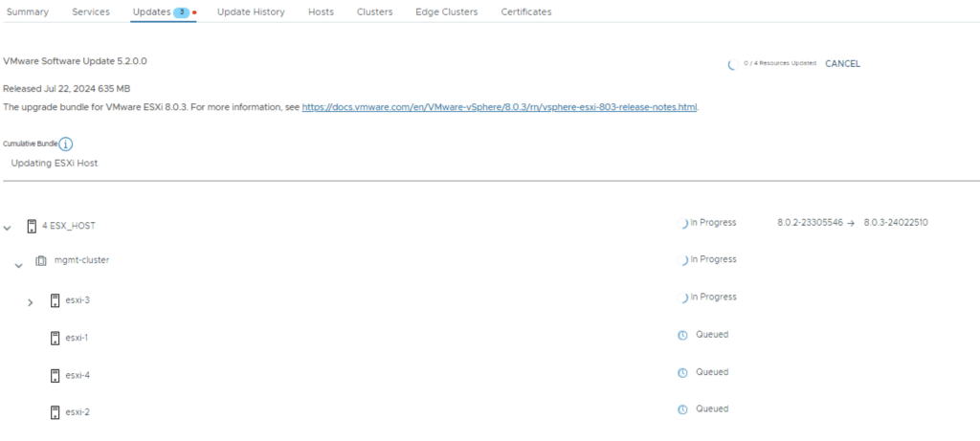
Task: Cancel the running update
Action: click(x=842, y=64)
